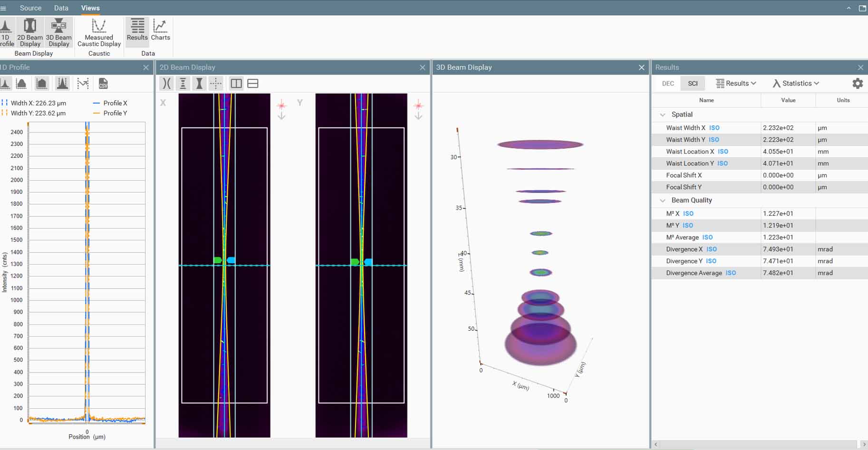Viewport: 868px width, 450px height.
Task: Toggle the 2D Beam Display view button
Action: coord(30,32)
